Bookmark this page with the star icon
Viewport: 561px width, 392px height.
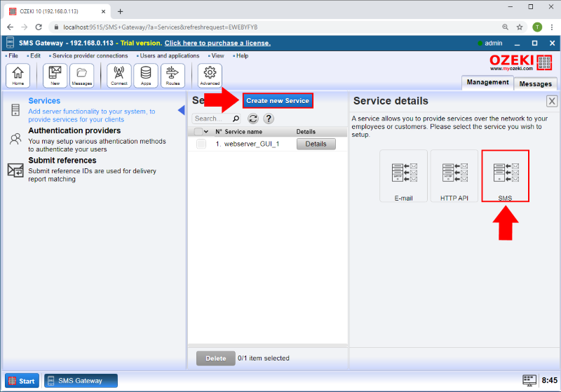coord(520,27)
